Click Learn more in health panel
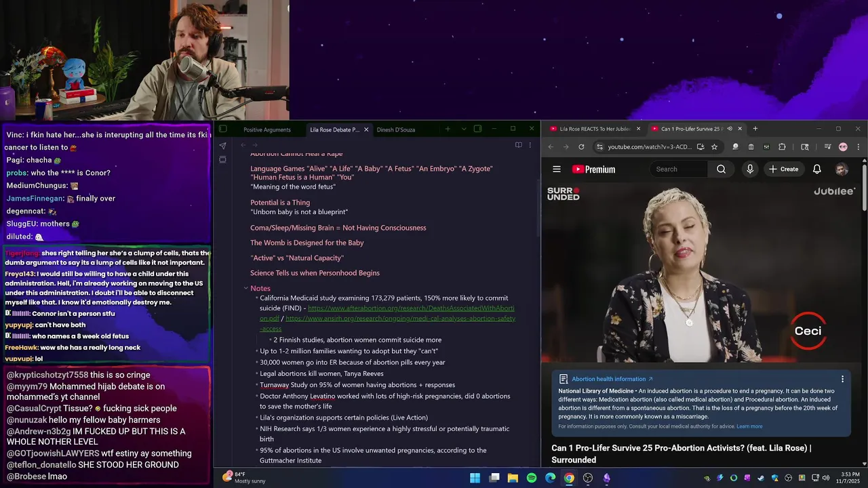Viewport: 868px width, 488px height. (x=749, y=426)
